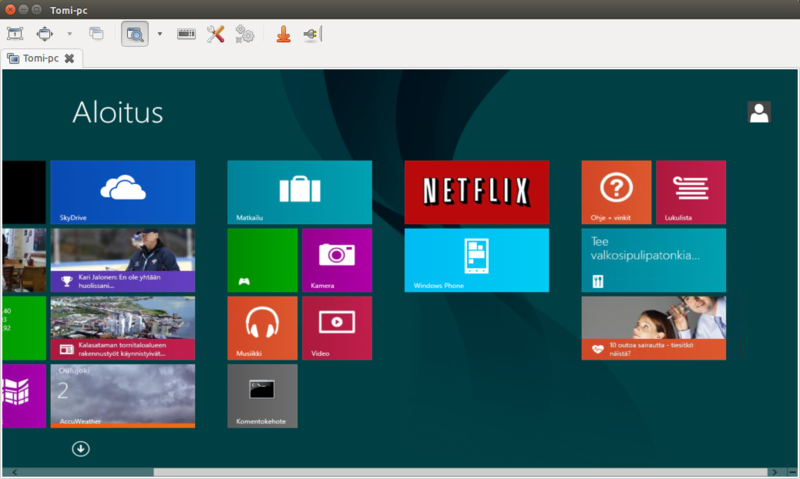Launch the Komentokehote command prompt tile
The height and width of the screenshot is (479, 800).
(262, 395)
